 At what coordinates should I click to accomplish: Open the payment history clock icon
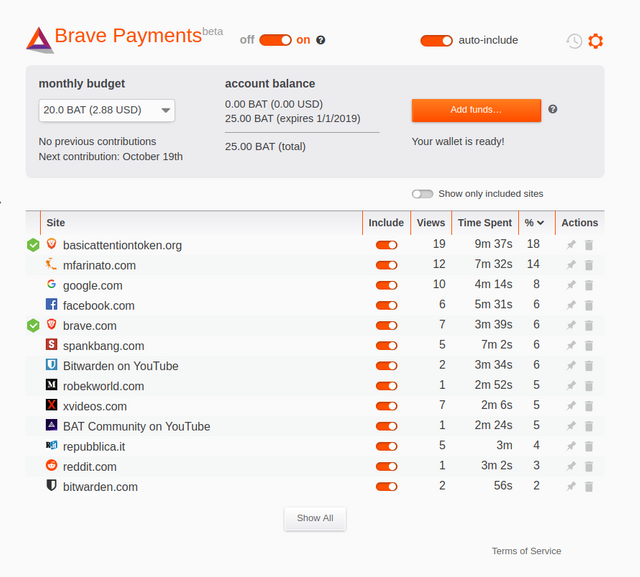pyautogui.click(x=574, y=41)
